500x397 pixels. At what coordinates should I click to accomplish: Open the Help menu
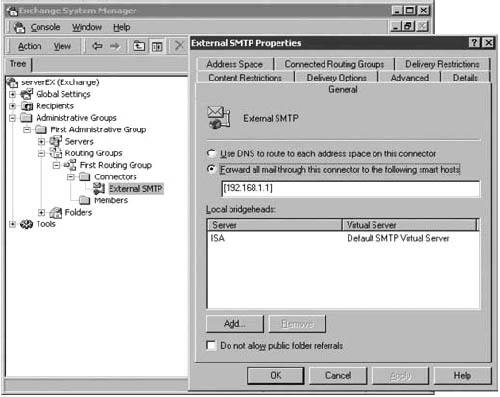pyautogui.click(x=122, y=27)
